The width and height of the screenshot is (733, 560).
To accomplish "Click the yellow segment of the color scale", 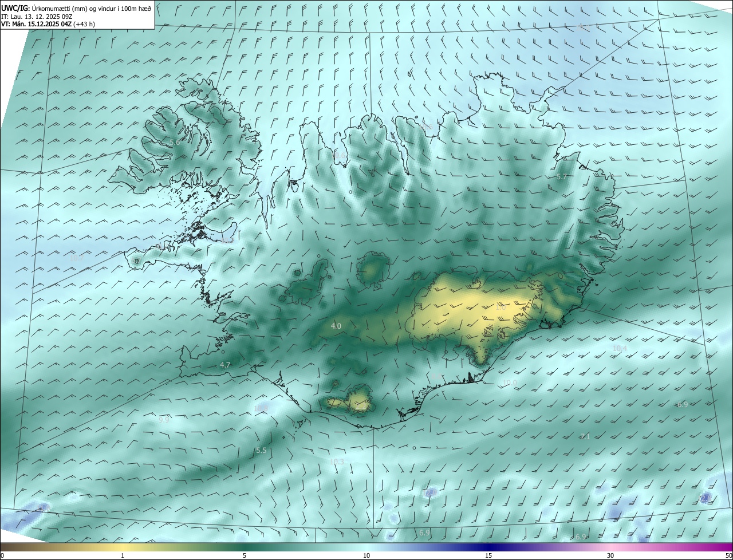I will (x=123, y=547).
